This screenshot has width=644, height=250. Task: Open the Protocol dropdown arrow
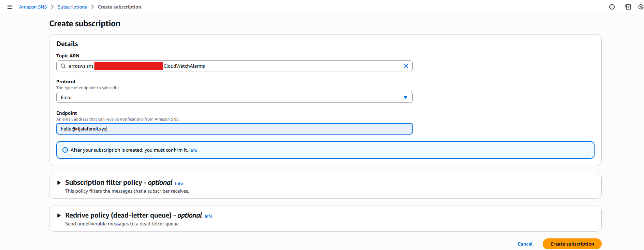tap(405, 97)
